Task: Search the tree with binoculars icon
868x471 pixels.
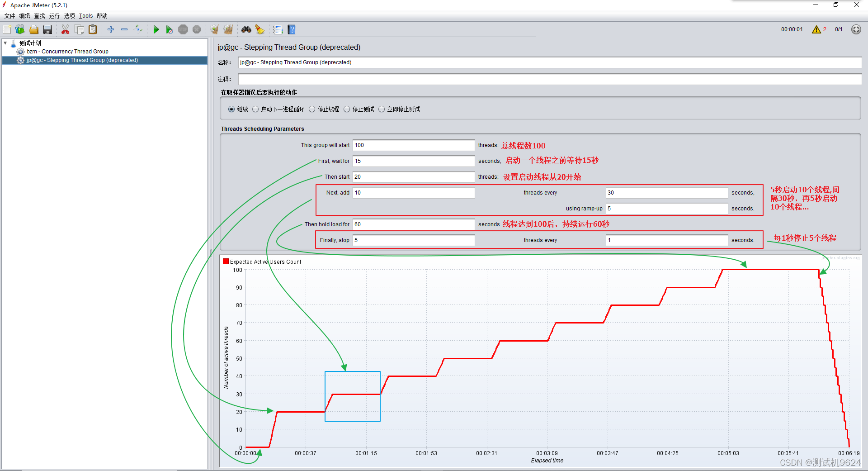Action: click(x=246, y=29)
